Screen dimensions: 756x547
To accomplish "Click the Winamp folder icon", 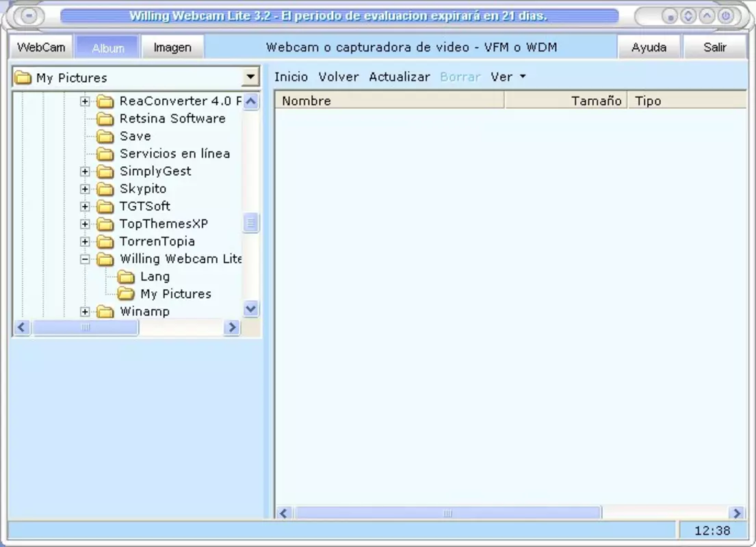I will click(x=105, y=312).
